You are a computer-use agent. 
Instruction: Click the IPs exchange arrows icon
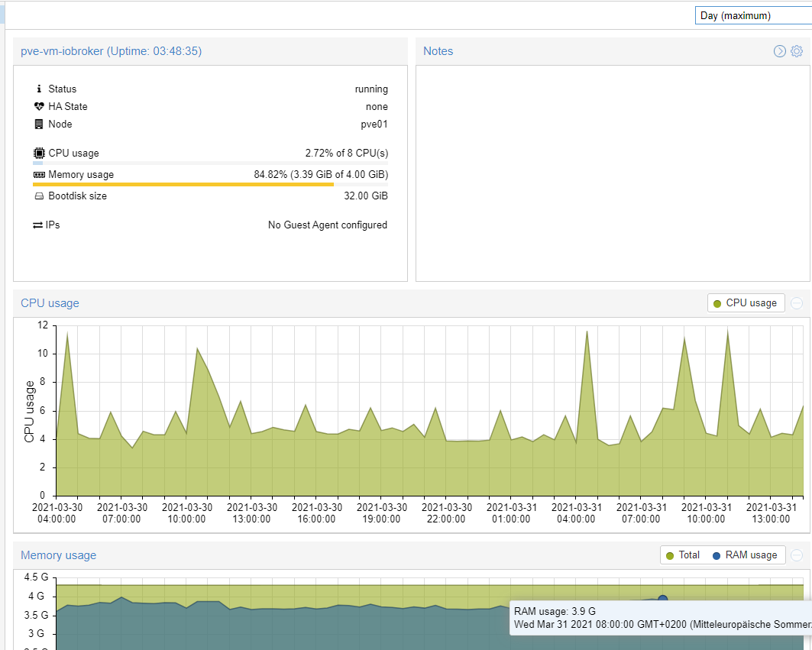coord(37,225)
